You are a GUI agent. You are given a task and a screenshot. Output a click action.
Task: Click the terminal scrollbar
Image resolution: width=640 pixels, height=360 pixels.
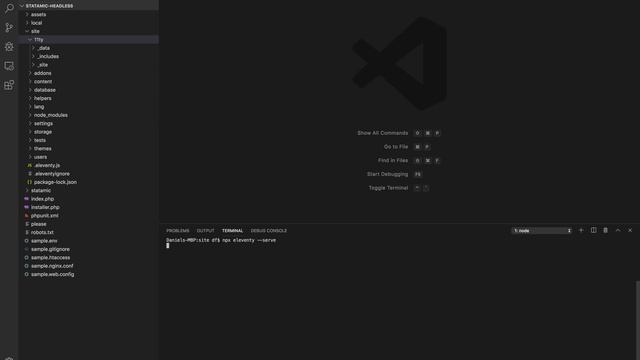pyautogui.click(x=638, y=320)
